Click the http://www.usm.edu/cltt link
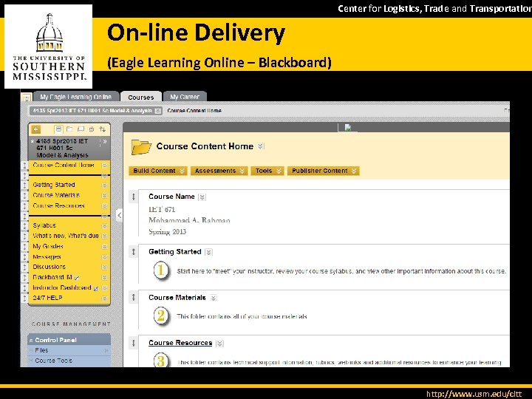This screenshot has width=532, height=399. click(x=474, y=394)
